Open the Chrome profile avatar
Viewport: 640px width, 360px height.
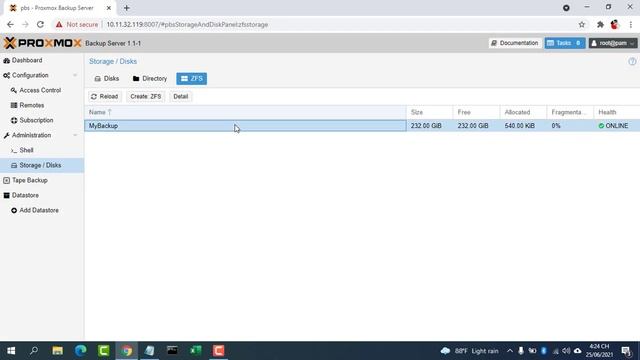coord(615,24)
